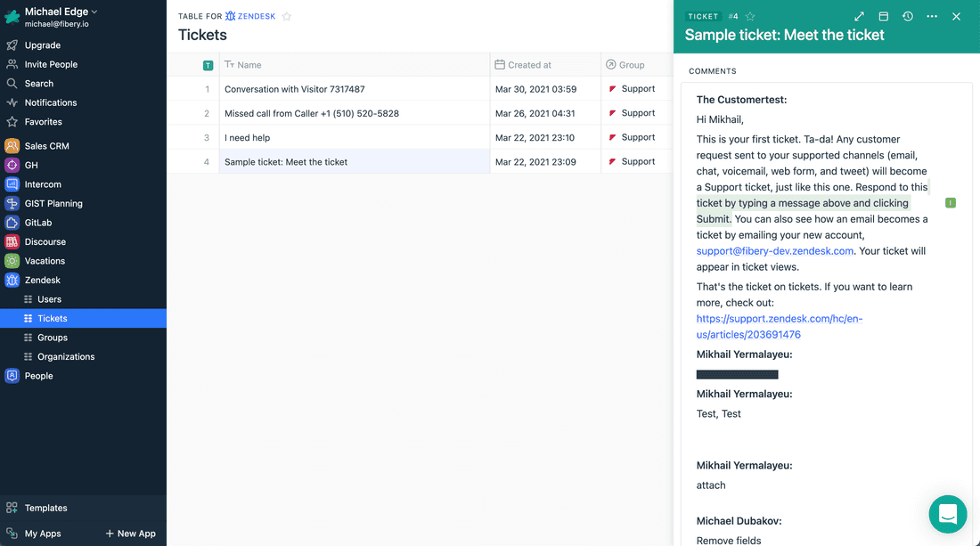Expand the ticket panel to full screen
980x546 pixels.
coord(859,16)
